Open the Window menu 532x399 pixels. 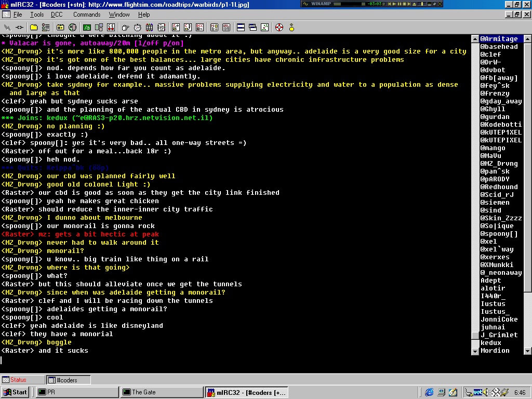pyautogui.click(x=119, y=15)
